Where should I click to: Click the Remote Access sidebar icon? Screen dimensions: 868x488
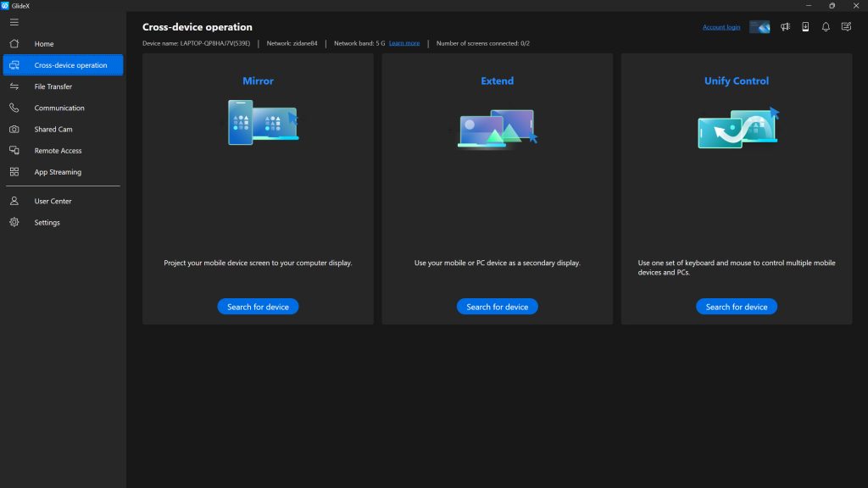tap(14, 151)
